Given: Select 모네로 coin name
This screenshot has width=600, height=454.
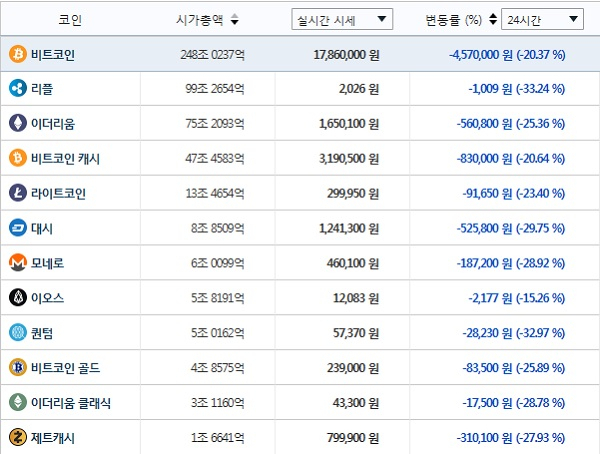Looking at the screenshot, I should 47,264.
